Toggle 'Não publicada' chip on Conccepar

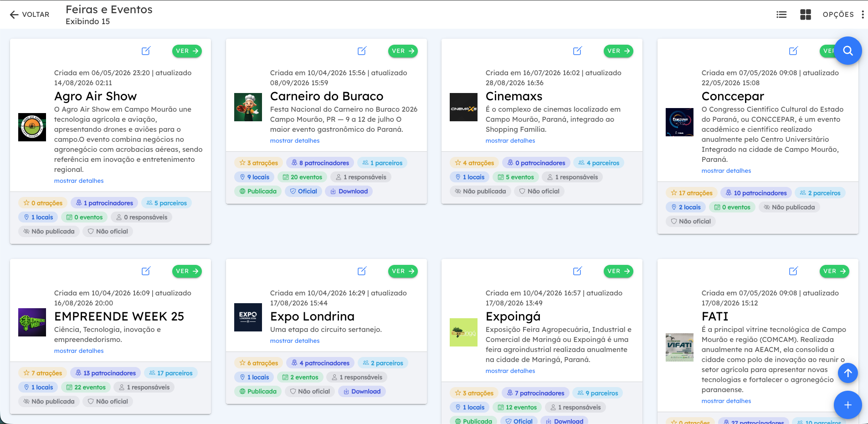pos(789,207)
